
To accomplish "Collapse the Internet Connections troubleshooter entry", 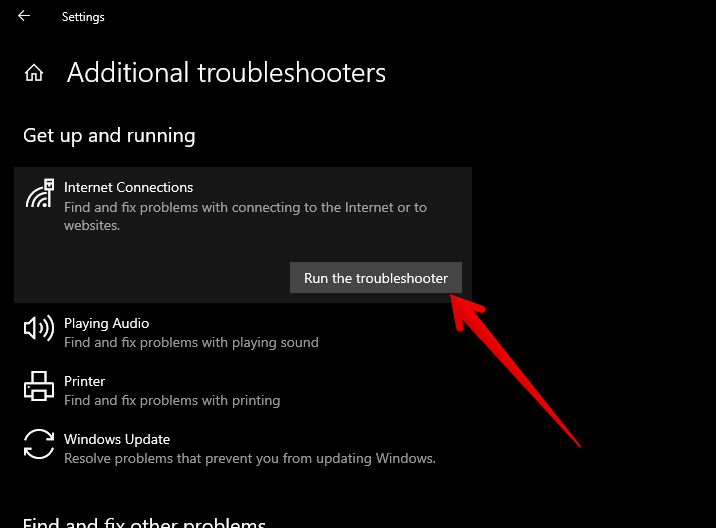I will (128, 187).
